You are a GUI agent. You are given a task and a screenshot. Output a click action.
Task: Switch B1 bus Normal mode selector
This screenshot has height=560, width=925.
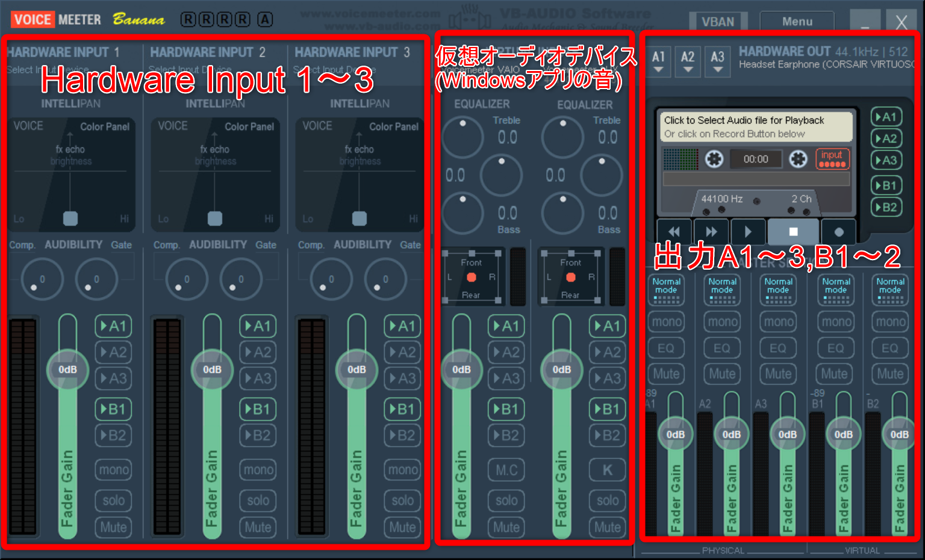pos(836,290)
